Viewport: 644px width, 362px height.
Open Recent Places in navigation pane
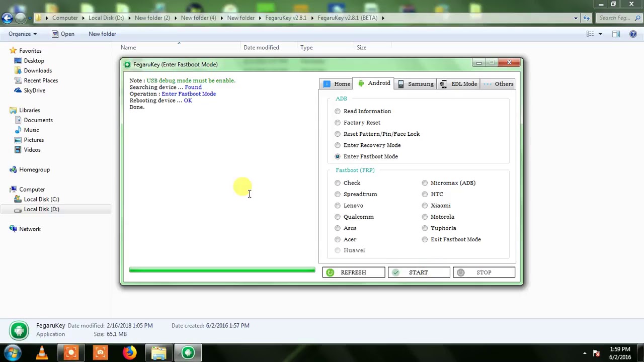41,80
